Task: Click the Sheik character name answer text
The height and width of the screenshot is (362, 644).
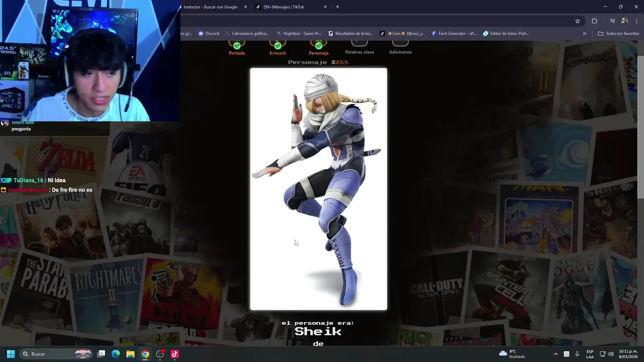Action: 318,331
